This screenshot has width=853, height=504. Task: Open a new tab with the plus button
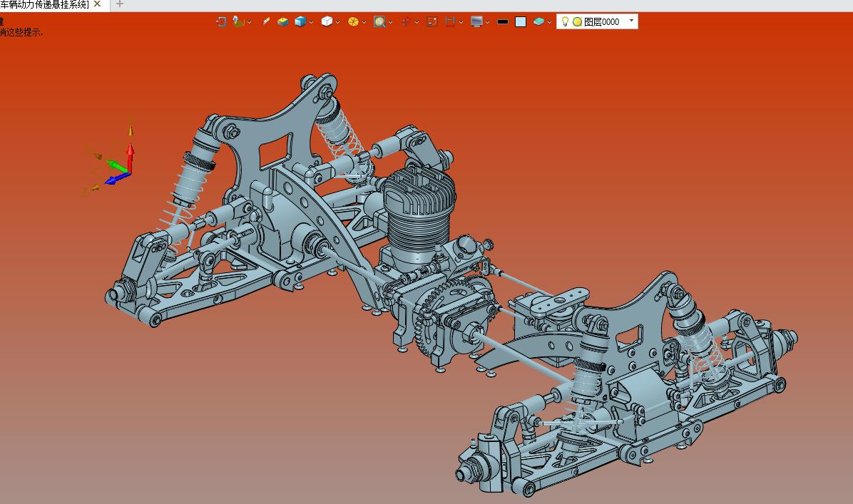(x=120, y=4)
